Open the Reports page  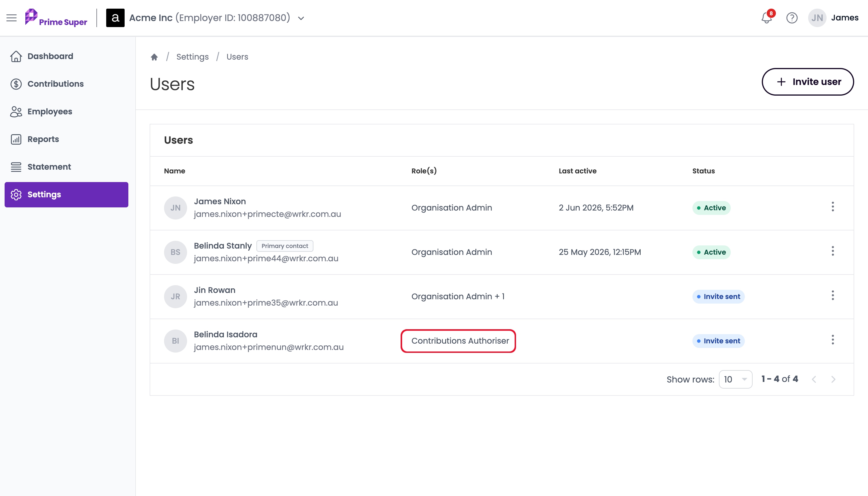coord(66,139)
